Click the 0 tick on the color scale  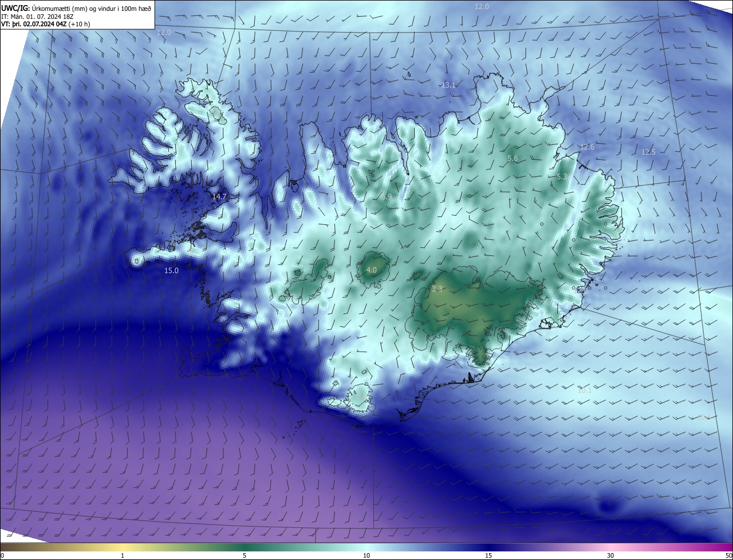point(2,555)
